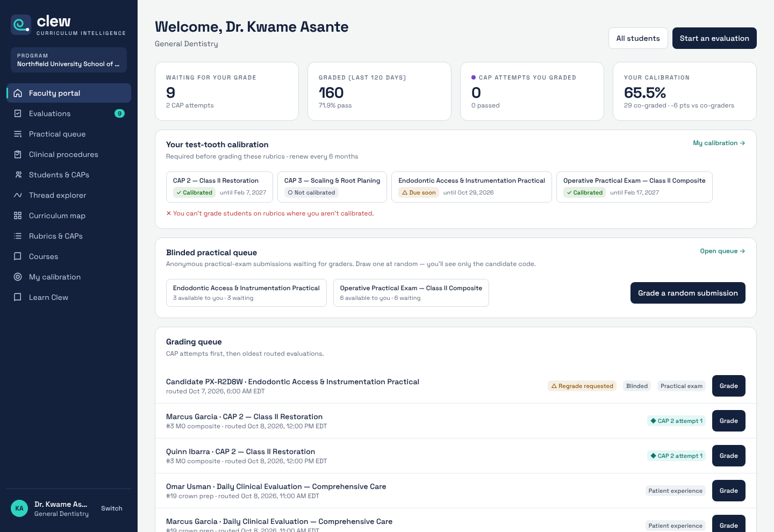Click the Practical queue list icon
This screenshot has height=532, width=774.
[x=18, y=134]
